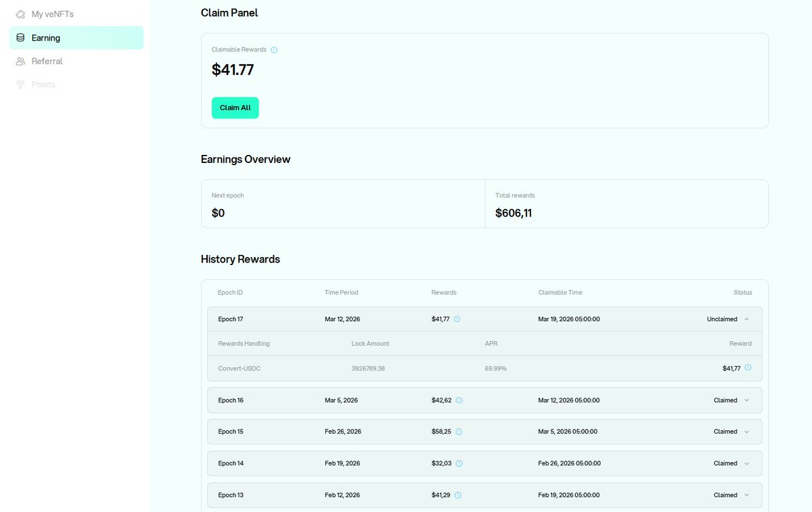Expand the Epoch 16 row chevron
Viewport: 812px width, 512px height.
coord(746,400)
